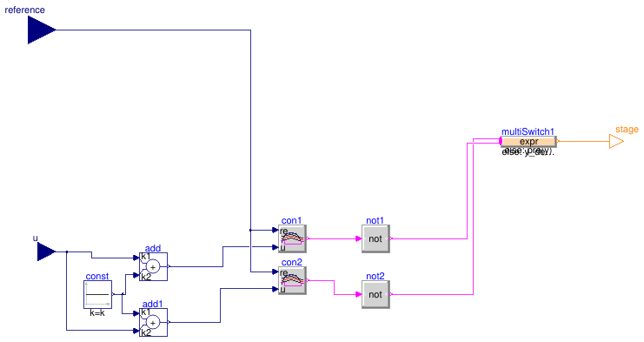Select the stage output connector triangle
This screenshot has height=342, width=644.
pyautogui.click(x=616, y=141)
